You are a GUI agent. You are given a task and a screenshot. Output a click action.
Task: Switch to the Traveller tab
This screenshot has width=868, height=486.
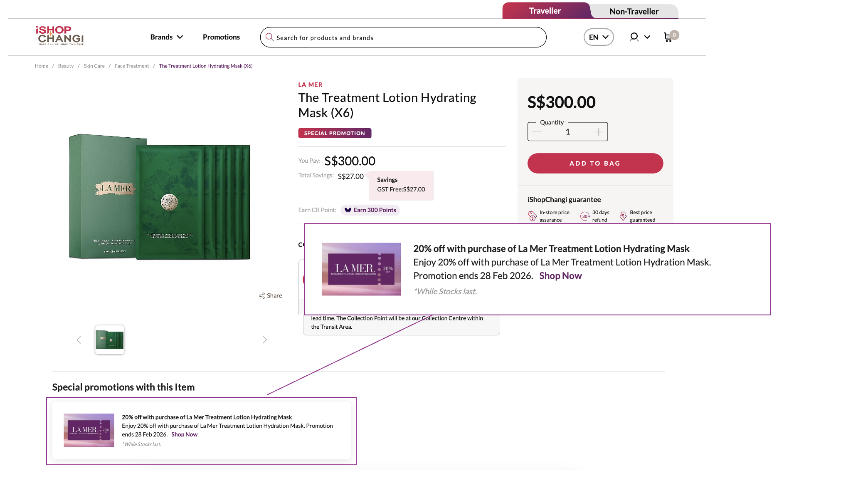tap(545, 11)
